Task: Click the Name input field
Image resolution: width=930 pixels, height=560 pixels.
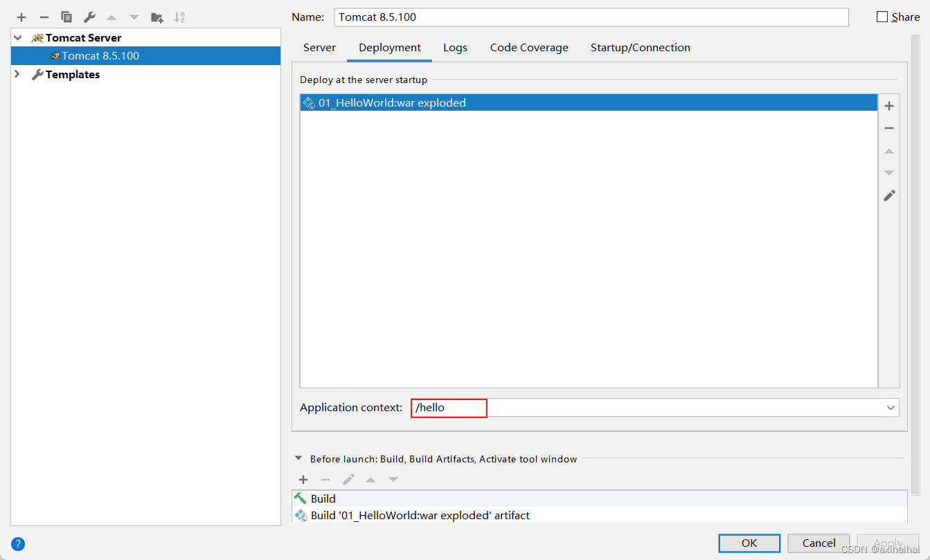Action: pyautogui.click(x=591, y=17)
